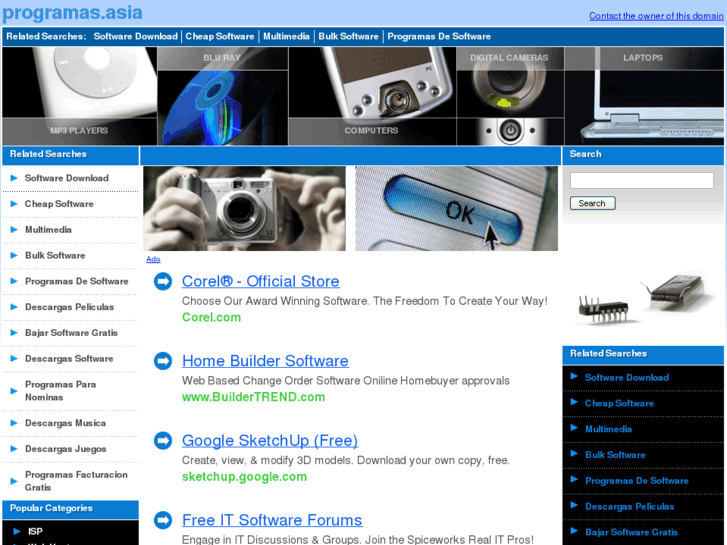This screenshot has height=545, width=727.
Task: Click the OK button image thumbnail
Action: pyautogui.click(x=456, y=209)
